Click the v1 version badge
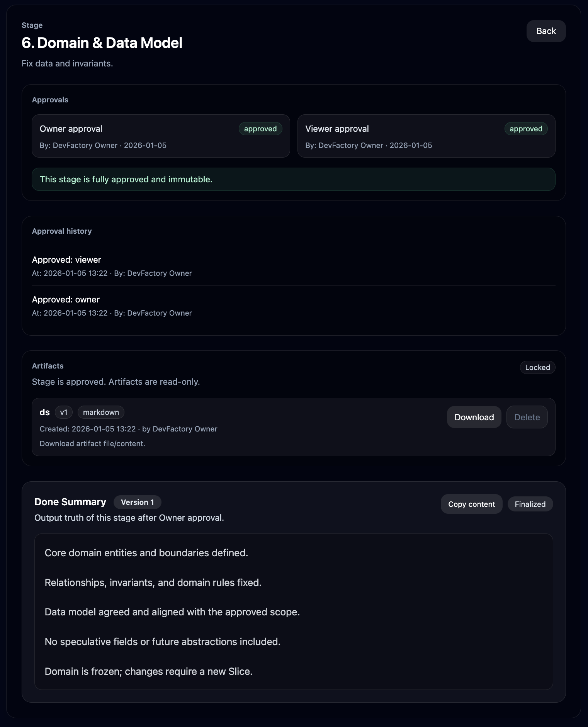 coord(64,412)
